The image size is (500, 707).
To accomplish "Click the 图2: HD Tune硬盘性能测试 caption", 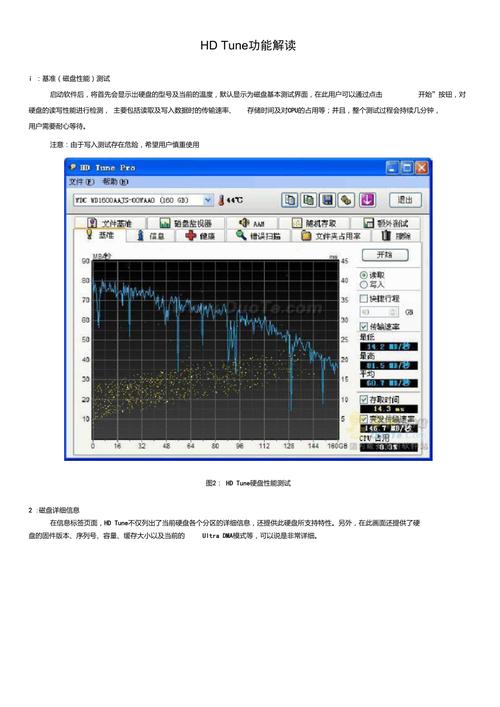I will [248, 483].
